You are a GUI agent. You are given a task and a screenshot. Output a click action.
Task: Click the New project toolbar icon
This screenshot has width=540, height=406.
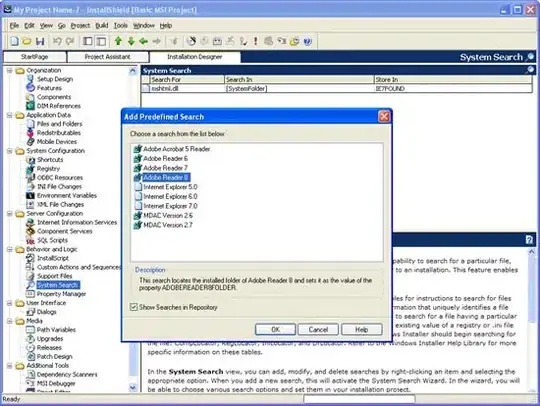coord(14,41)
